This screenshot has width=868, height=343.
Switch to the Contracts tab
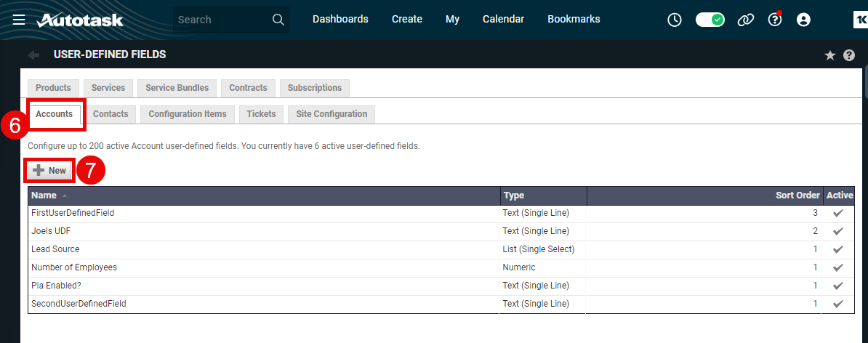click(x=248, y=88)
